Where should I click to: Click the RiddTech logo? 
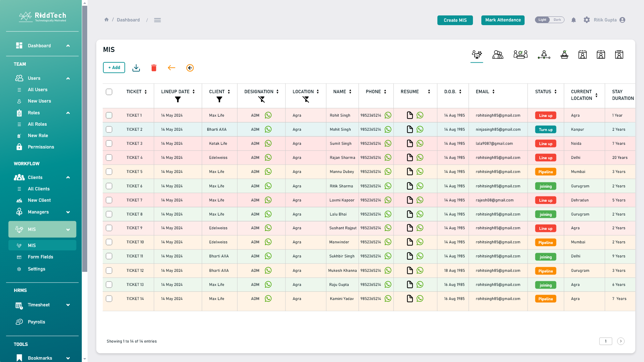42,17
